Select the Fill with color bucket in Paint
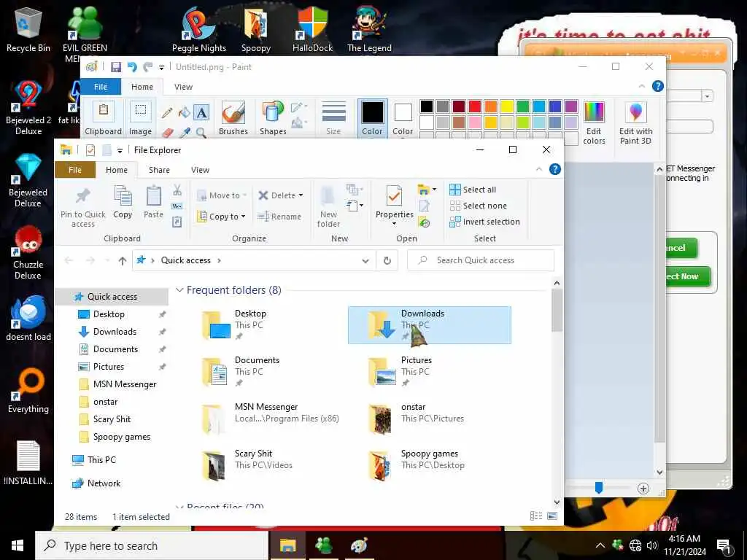The image size is (747, 560). pyautogui.click(x=184, y=113)
